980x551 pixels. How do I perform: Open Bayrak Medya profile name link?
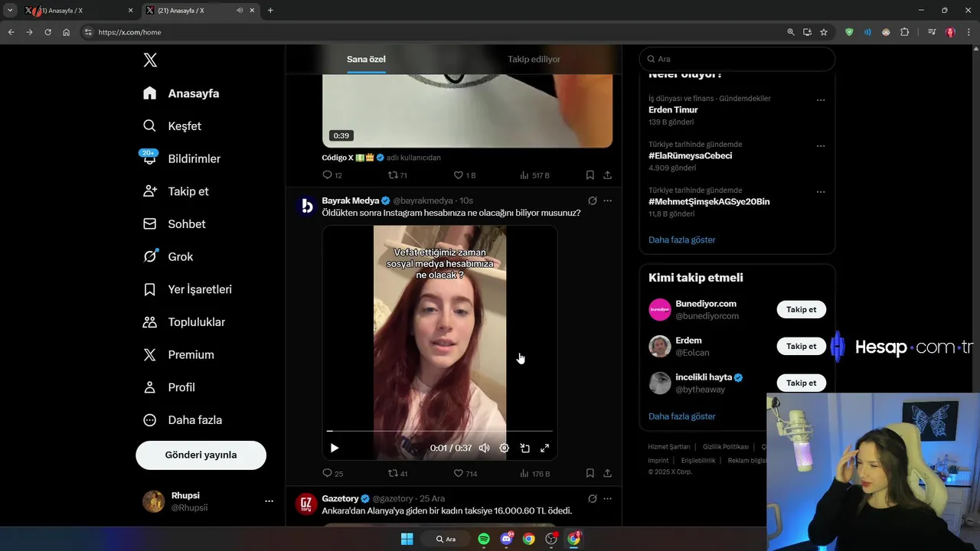(351, 201)
